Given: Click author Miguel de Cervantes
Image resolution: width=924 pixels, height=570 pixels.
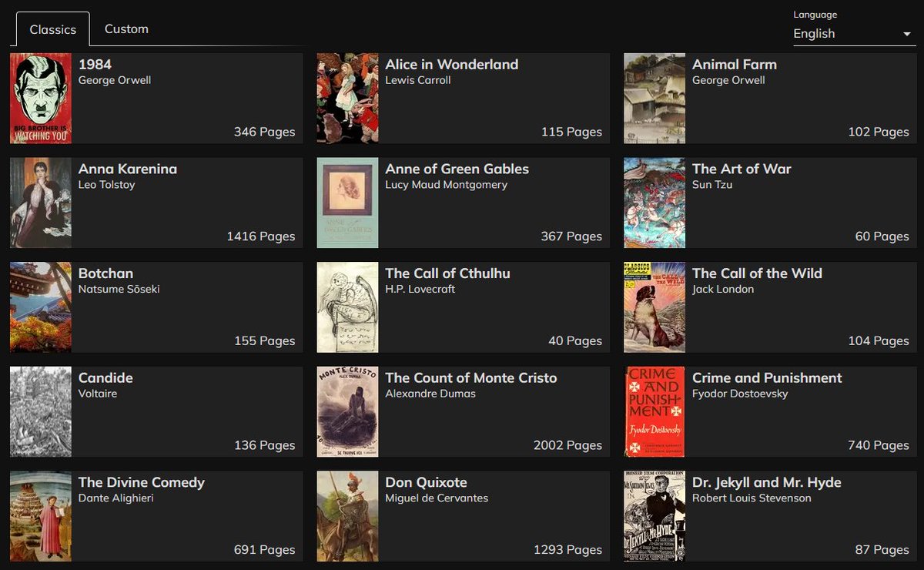Looking at the screenshot, I should pos(437,498).
